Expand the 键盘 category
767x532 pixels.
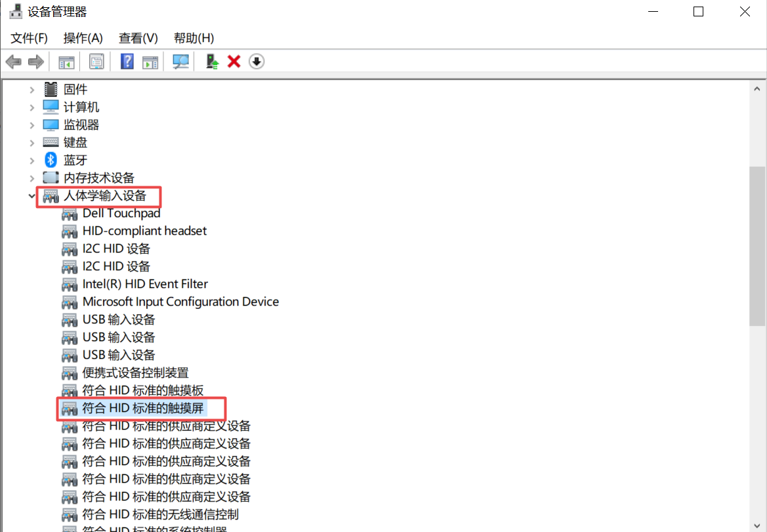coord(31,142)
